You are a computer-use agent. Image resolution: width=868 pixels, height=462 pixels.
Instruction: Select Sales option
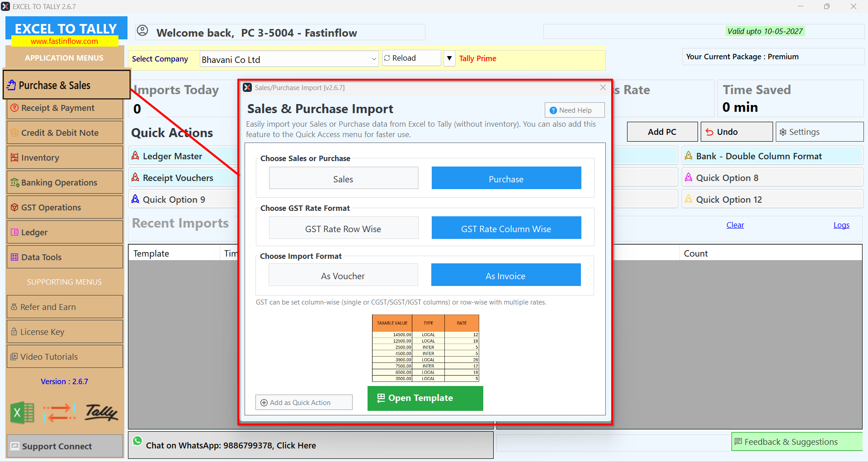click(344, 178)
